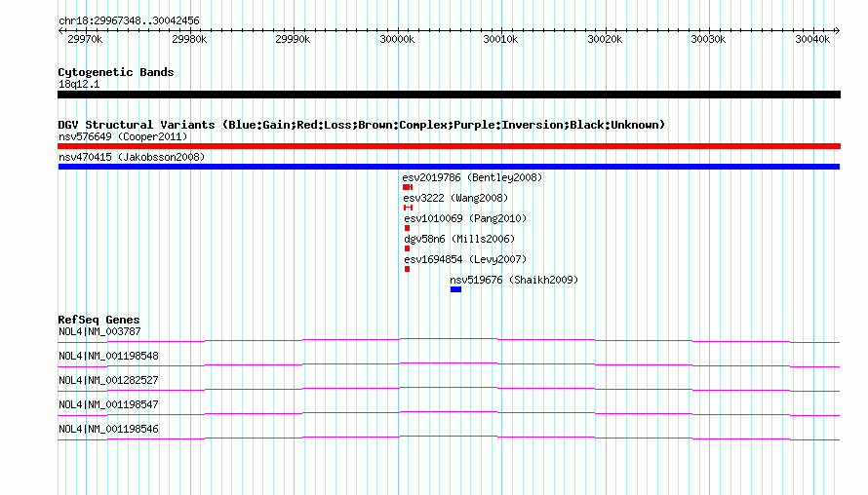Select the magenta NOL4|NM_001198547 gene line
The image size is (868, 495).
point(449,414)
